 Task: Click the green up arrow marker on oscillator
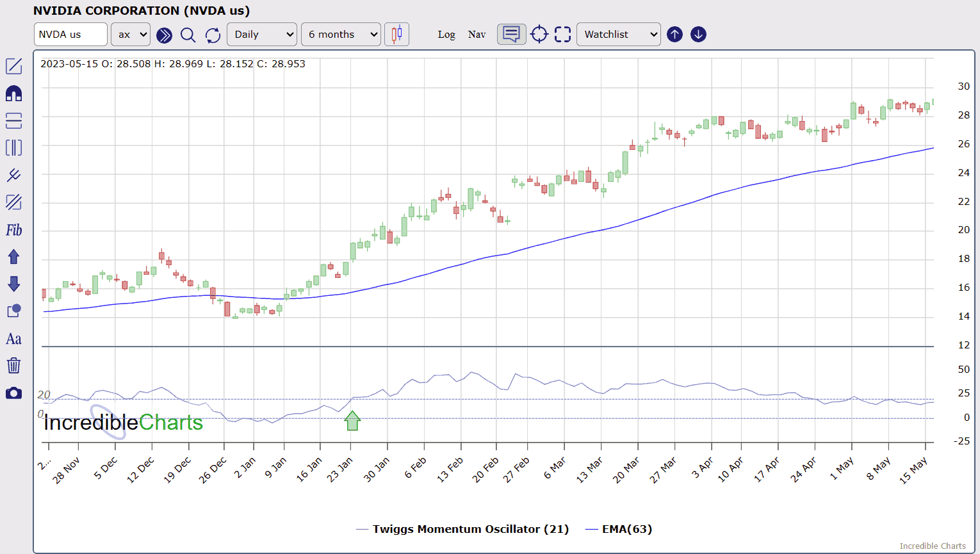pyautogui.click(x=352, y=420)
